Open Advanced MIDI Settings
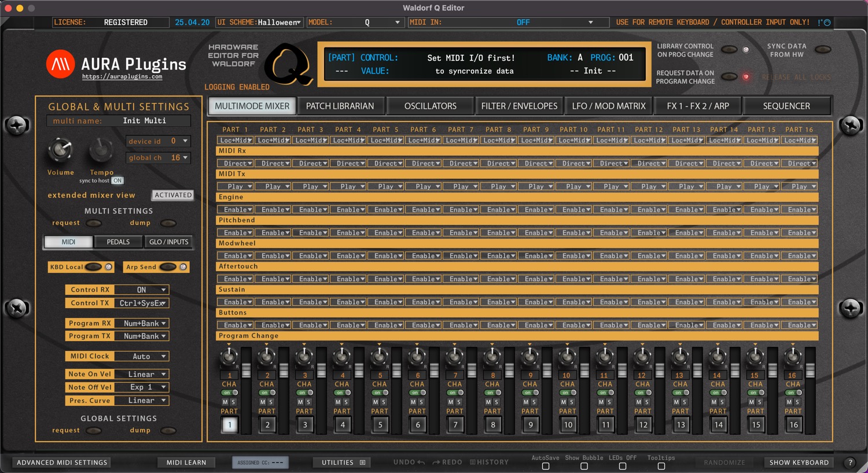Viewport: 868px width, 473px height. pyautogui.click(x=62, y=463)
